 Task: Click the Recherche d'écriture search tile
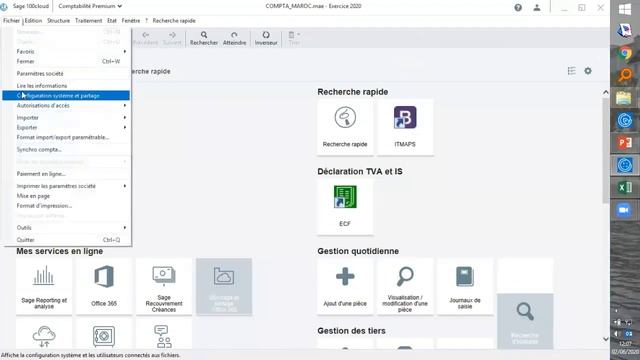point(525,322)
